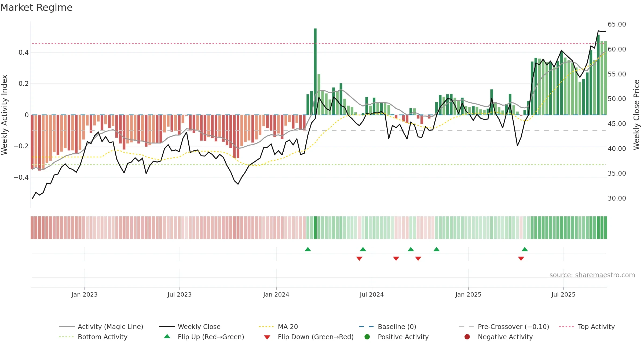
Task: Click the Flip Up (Red→Green) legend label
Action: [211, 337]
